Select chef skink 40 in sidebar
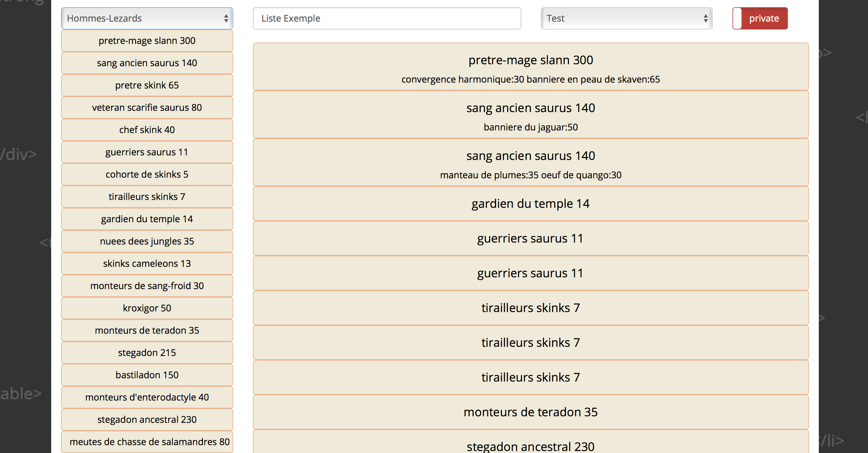868x453 pixels. coord(147,130)
